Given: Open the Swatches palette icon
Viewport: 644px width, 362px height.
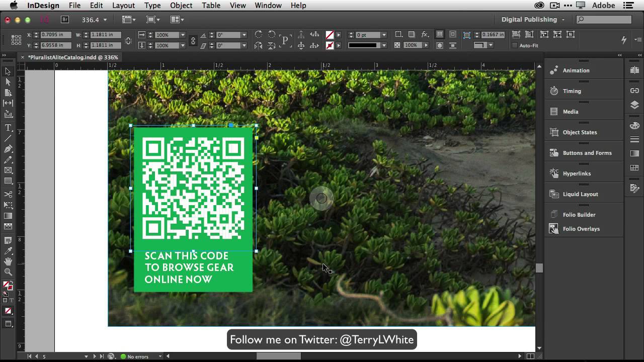Looking at the screenshot, I should [634, 167].
